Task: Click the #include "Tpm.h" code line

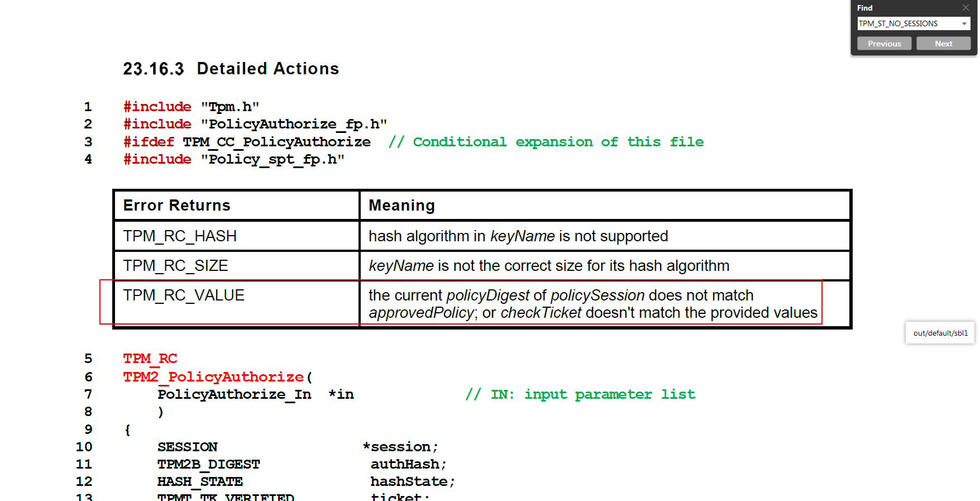Action: (191, 107)
